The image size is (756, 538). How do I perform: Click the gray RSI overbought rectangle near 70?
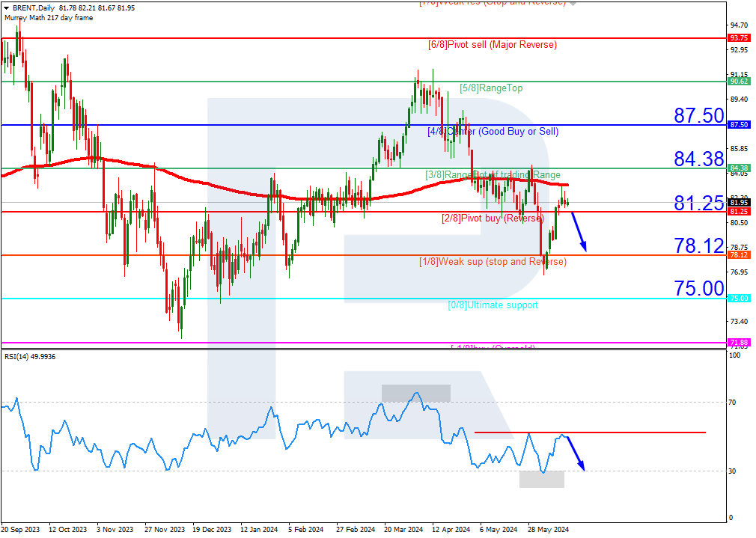(416, 393)
